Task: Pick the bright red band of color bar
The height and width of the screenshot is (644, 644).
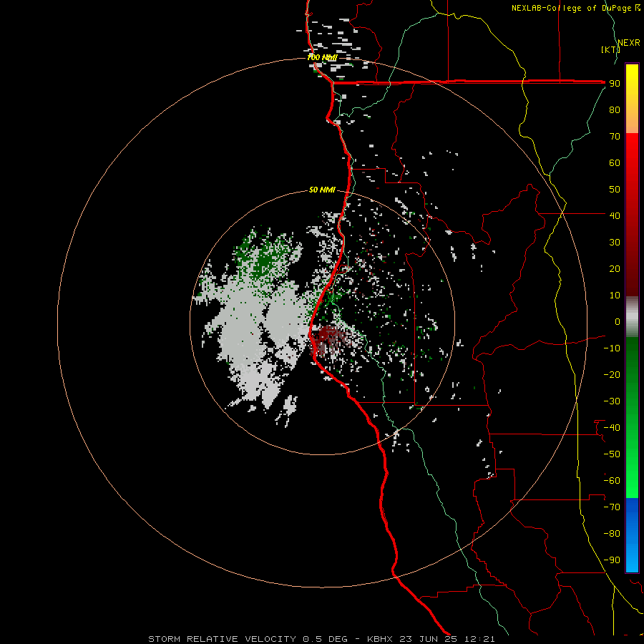Action: [632, 152]
